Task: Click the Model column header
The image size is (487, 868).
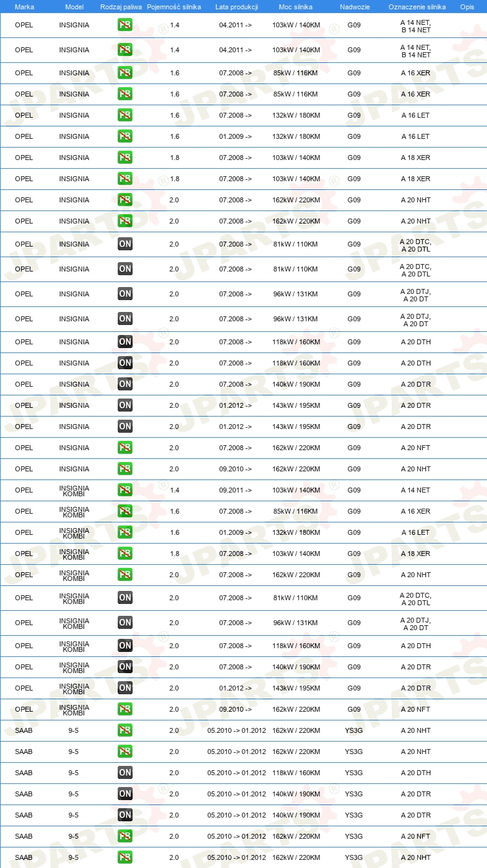Action: 74,7
